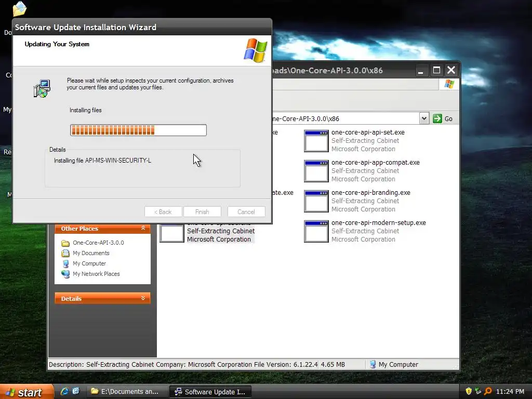Click the My Documents icon in sidebar

pyautogui.click(x=65, y=253)
